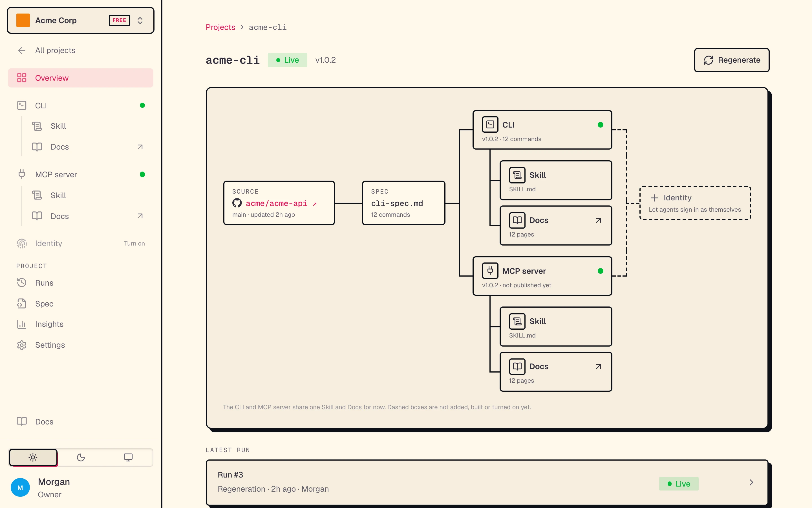Click the external arrow on CLI Docs node
Viewport: 812px width, 508px height.
tap(598, 220)
